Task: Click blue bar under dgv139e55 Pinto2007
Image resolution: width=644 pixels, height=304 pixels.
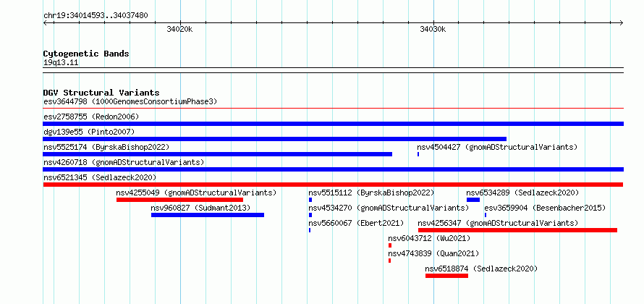Action: click(x=275, y=139)
